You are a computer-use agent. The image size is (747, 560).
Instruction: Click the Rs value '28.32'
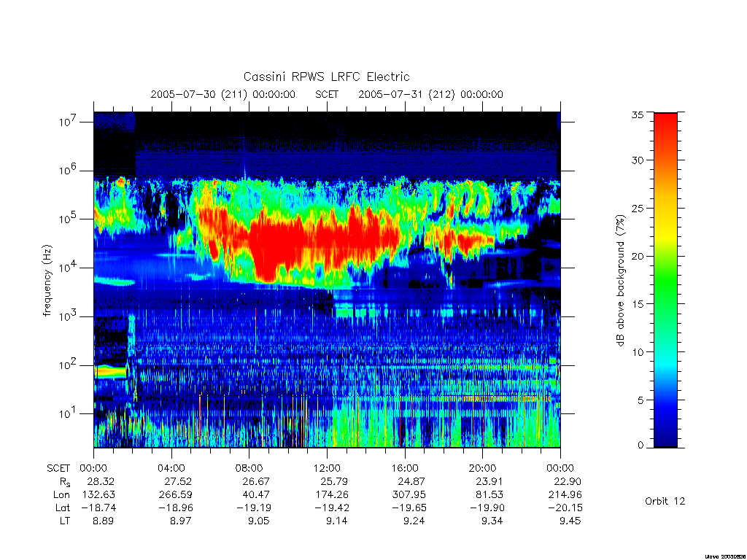click(101, 481)
